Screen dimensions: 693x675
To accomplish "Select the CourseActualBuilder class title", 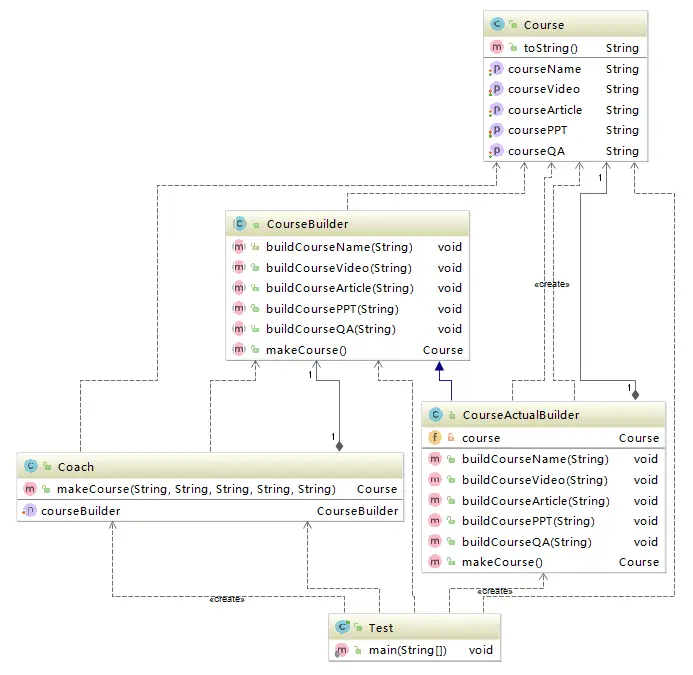I will (521, 415).
